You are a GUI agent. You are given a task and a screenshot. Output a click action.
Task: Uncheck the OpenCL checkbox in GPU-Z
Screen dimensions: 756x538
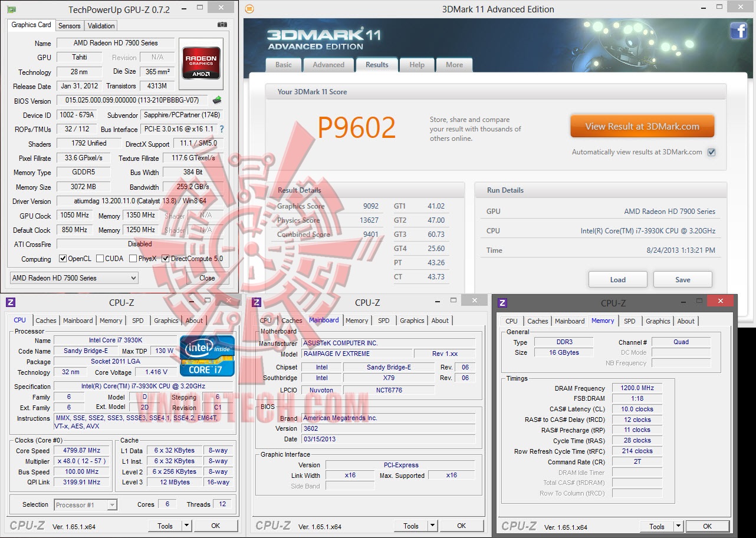63,259
